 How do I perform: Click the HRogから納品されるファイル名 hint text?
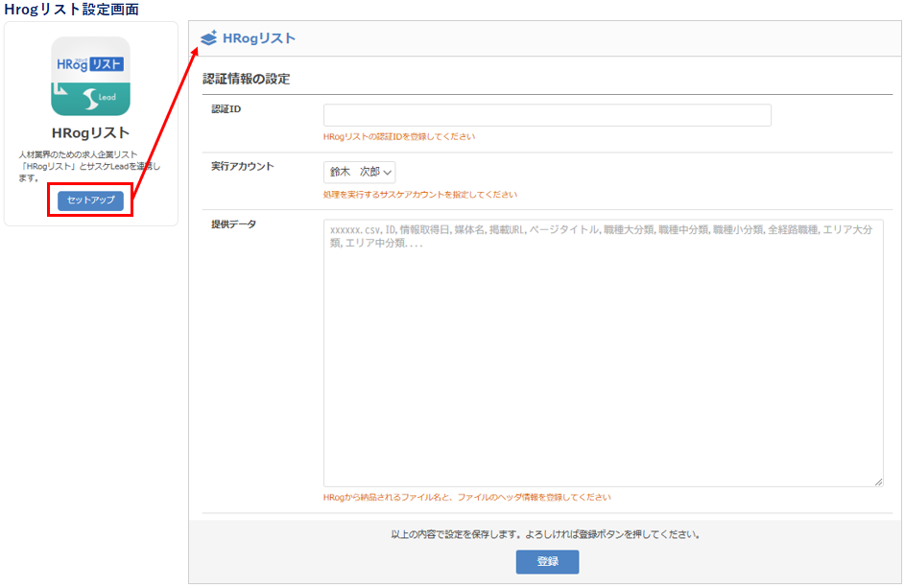(467, 497)
